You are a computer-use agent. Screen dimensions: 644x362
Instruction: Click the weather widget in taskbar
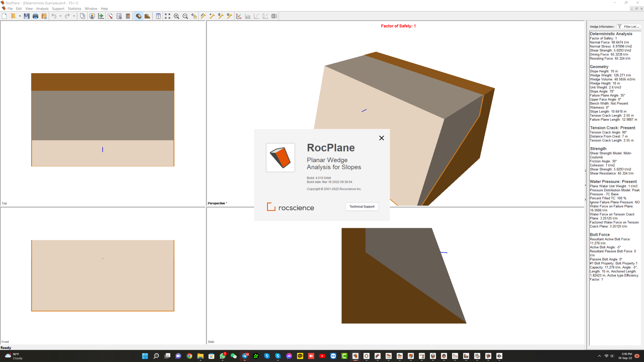[x=14, y=356]
